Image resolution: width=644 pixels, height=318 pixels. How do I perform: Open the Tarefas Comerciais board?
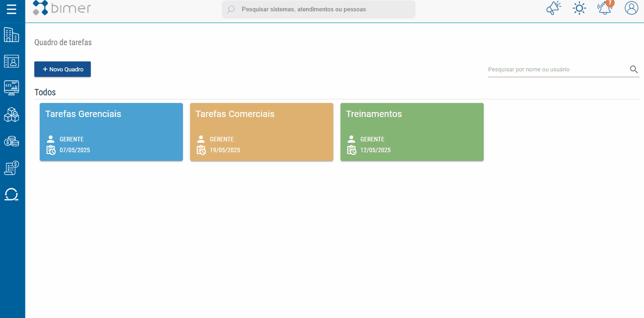[261, 132]
